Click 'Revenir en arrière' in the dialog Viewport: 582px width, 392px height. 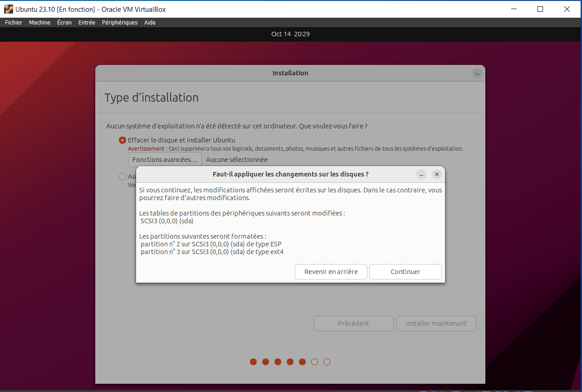click(331, 271)
